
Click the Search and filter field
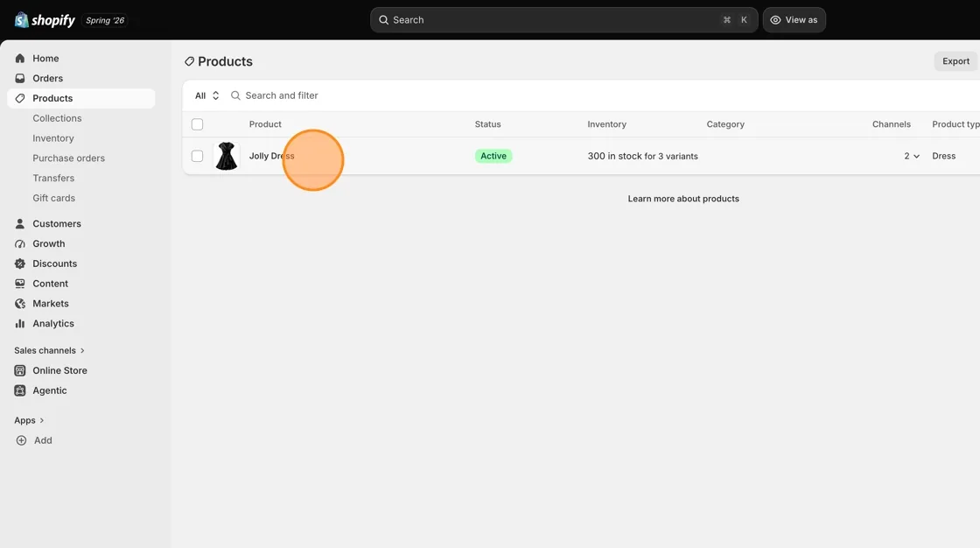tap(281, 95)
